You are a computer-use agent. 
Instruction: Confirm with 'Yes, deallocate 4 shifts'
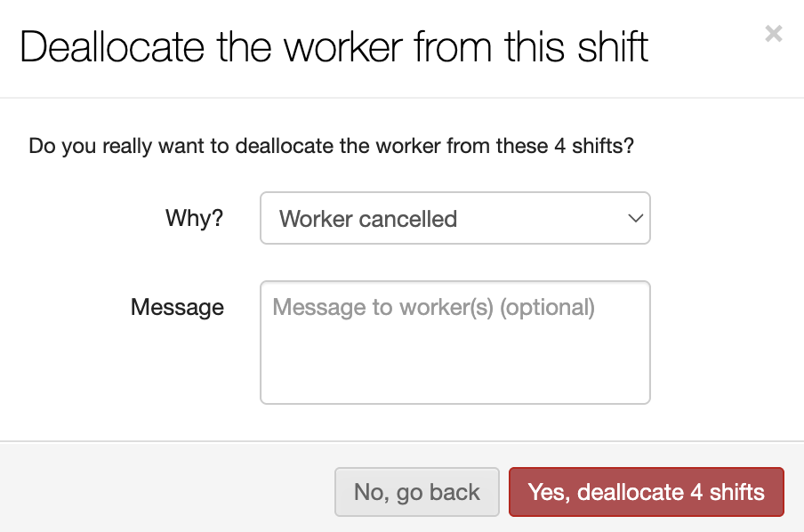coord(646,492)
